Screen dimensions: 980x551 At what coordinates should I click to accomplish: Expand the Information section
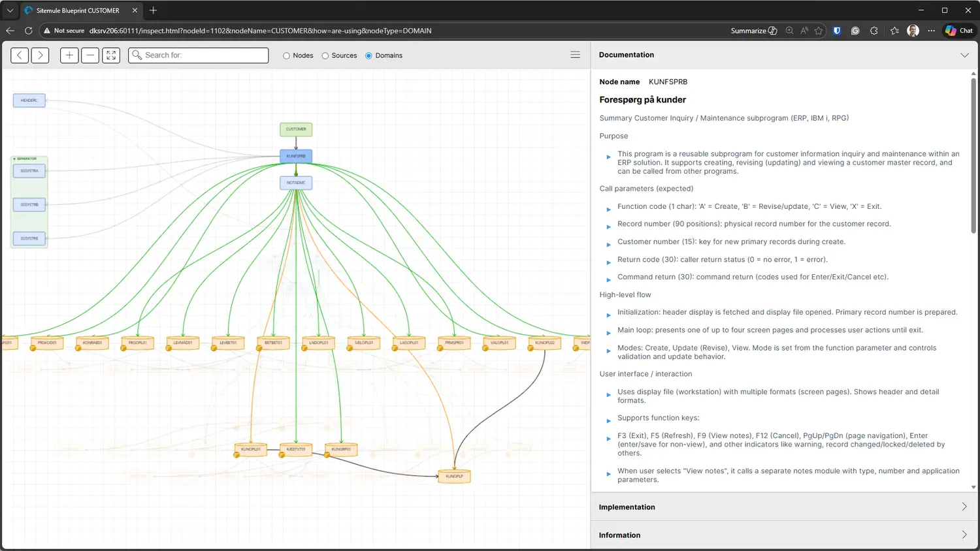pyautogui.click(x=784, y=535)
